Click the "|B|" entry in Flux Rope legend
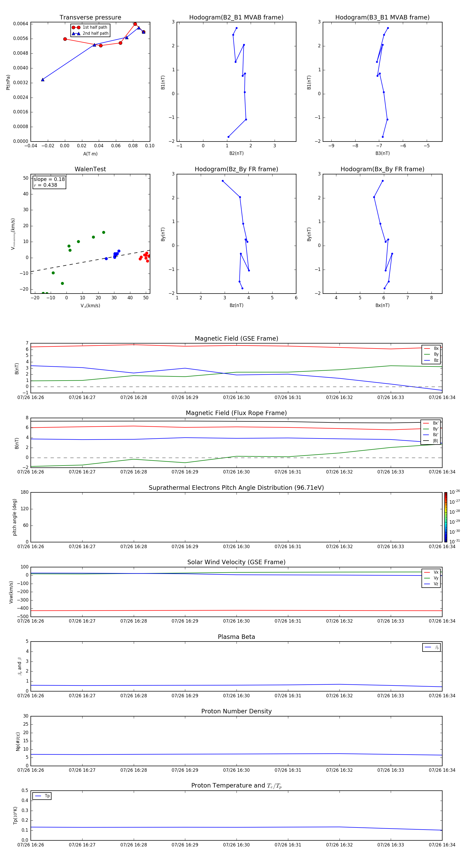473x868 pixels. click(431, 441)
